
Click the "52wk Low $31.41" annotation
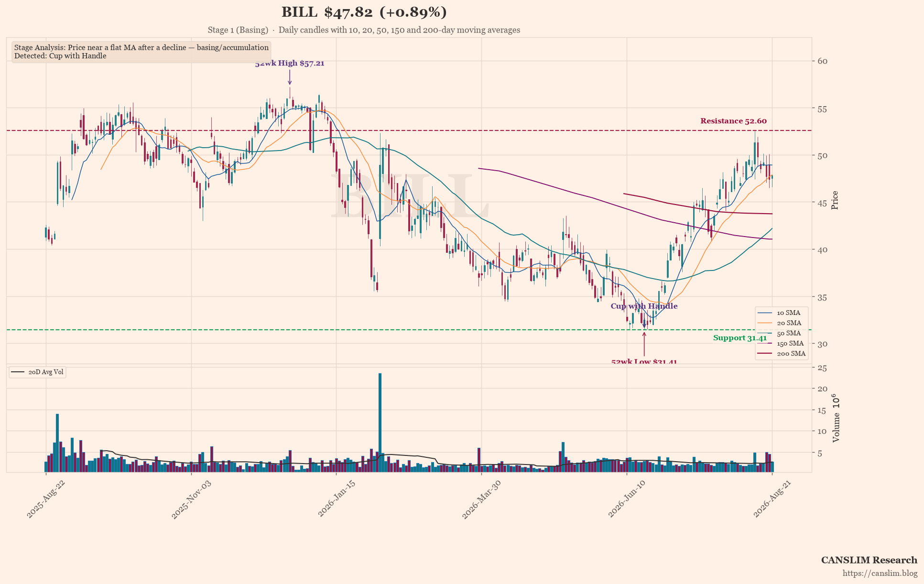coord(644,362)
